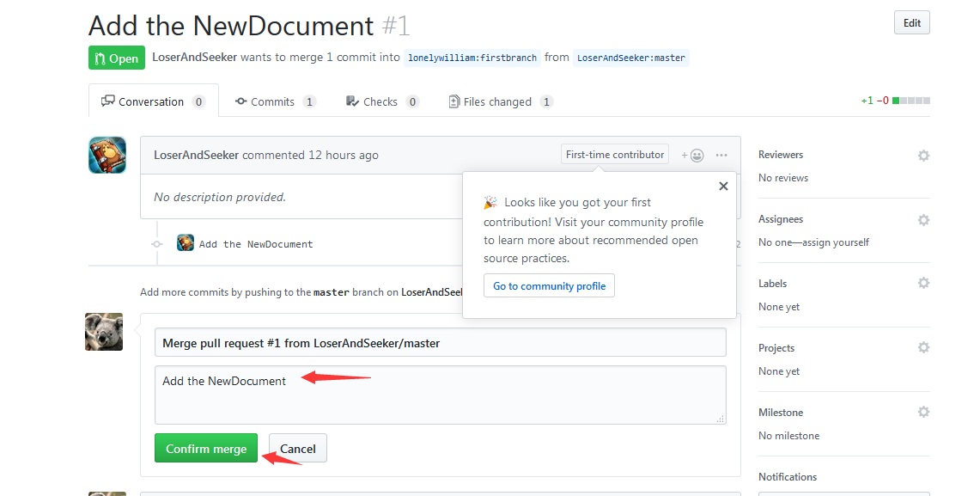
Task: Open the Assignees gear settings
Action: [x=923, y=219]
